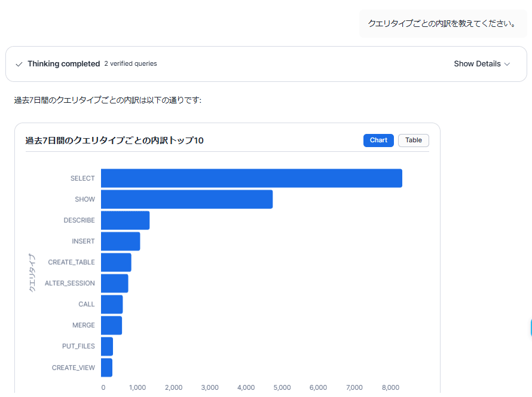
Task: Open the 2 verified queries link
Action: pyautogui.click(x=130, y=64)
